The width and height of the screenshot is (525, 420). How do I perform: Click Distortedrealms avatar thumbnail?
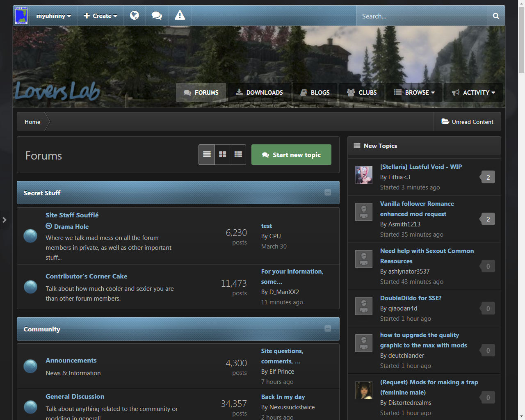click(x=363, y=390)
